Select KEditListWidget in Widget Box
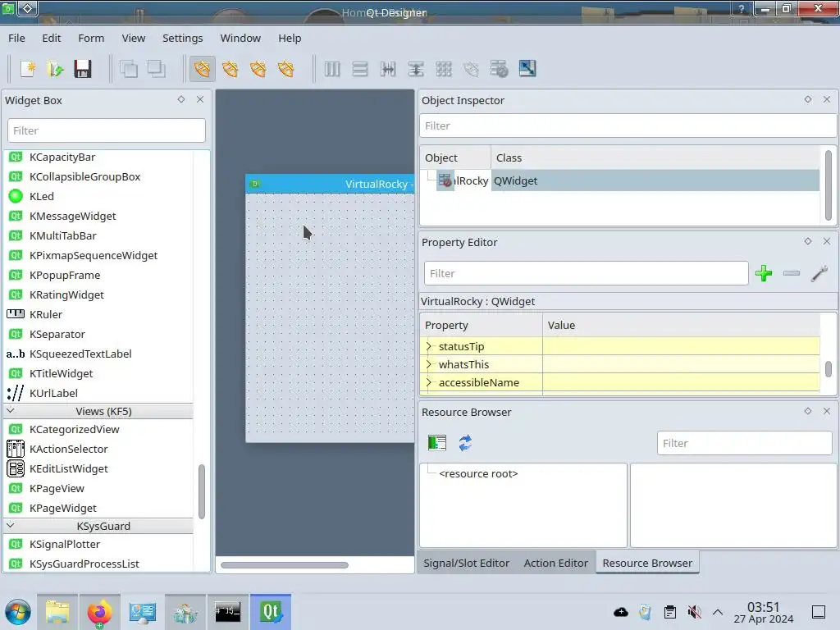 point(69,468)
